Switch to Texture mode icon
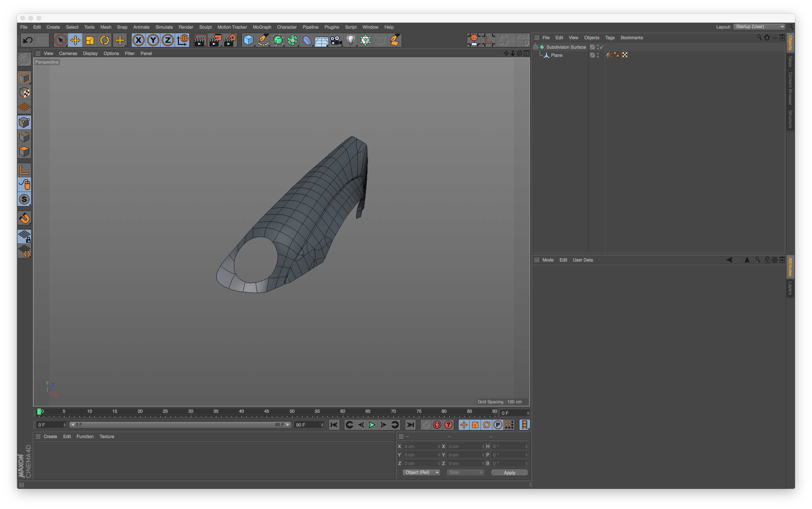The image size is (812, 509). [x=24, y=93]
